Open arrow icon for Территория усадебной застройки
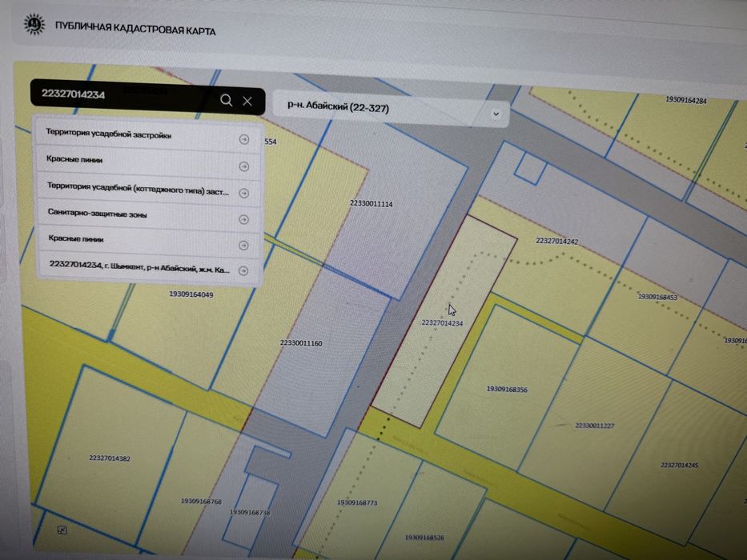Image resolution: width=747 pixels, height=560 pixels. point(244,139)
